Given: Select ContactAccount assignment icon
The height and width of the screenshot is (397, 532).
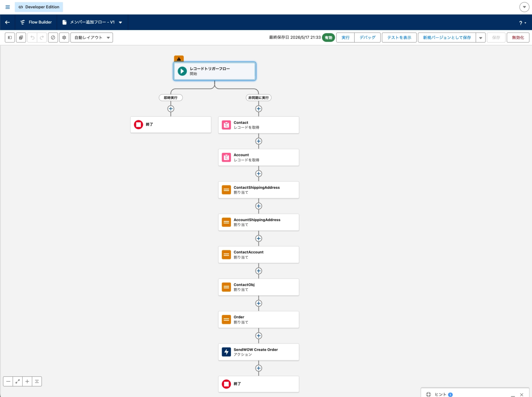Looking at the screenshot, I should [x=226, y=255].
